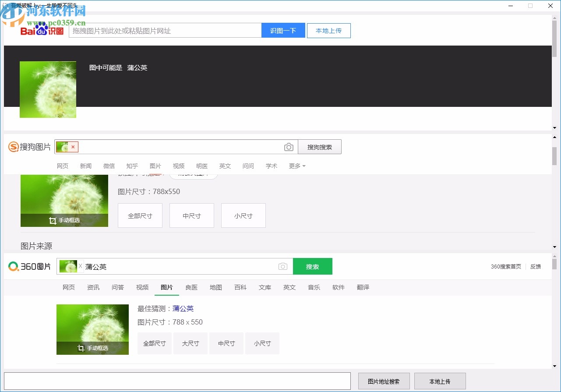Remove the thumbnail via the x in Sogou search box

click(73, 147)
